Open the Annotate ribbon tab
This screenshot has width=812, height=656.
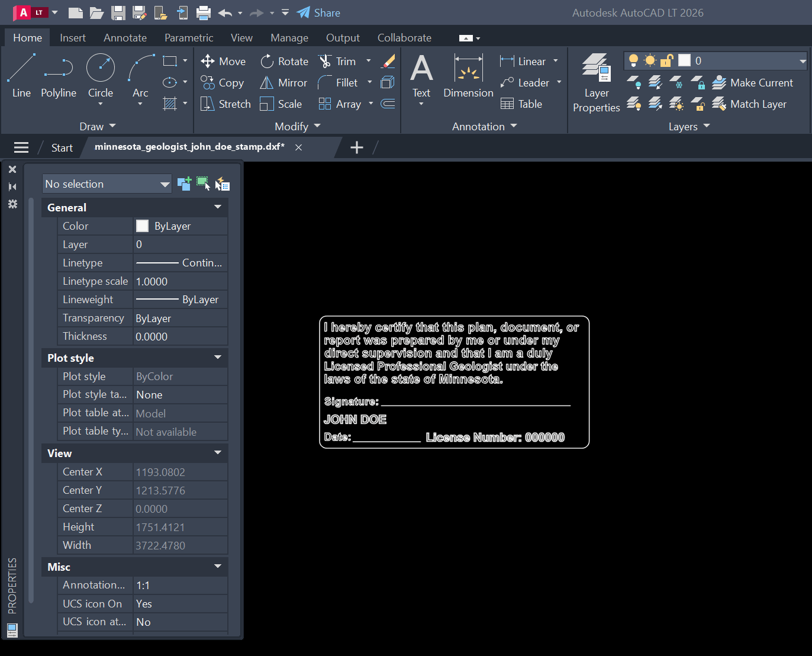(125, 37)
